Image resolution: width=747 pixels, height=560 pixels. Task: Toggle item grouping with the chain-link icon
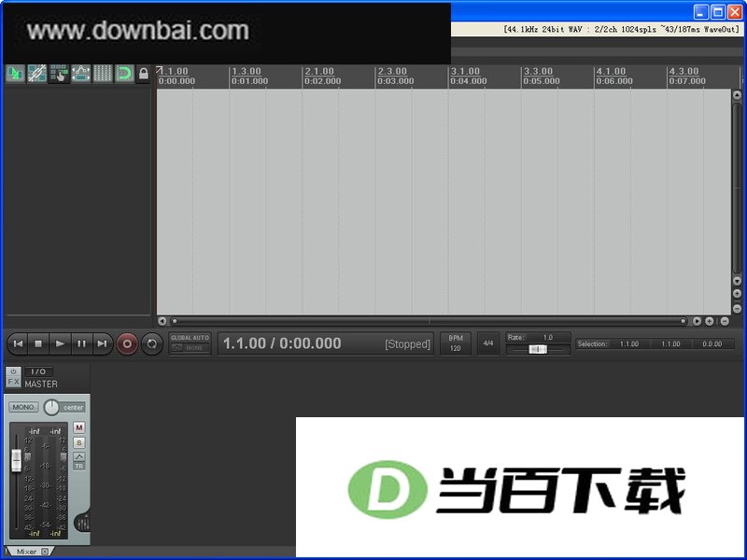[36, 74]
